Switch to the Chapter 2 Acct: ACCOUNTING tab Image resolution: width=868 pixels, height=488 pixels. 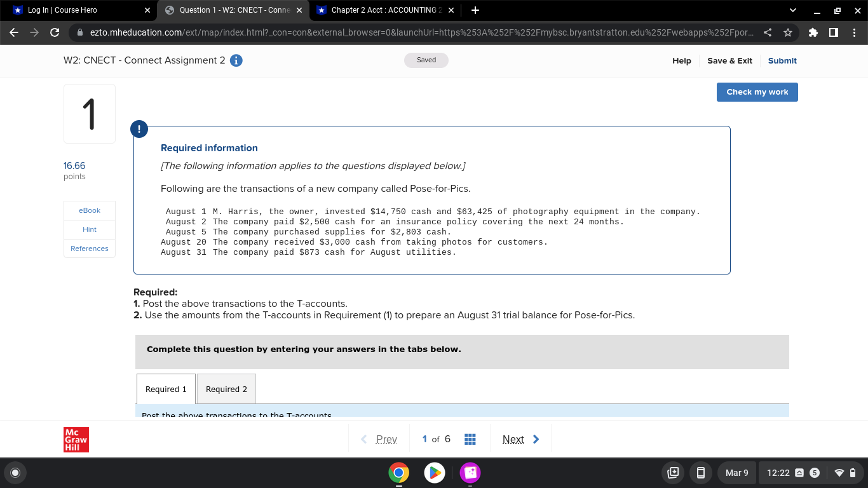[x=385, y=10]
